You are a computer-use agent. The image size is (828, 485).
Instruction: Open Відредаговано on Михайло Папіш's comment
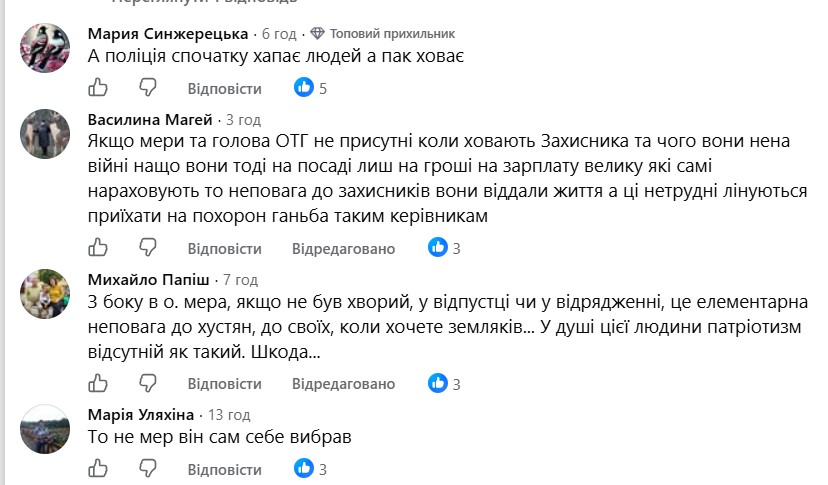pos(343,384)
